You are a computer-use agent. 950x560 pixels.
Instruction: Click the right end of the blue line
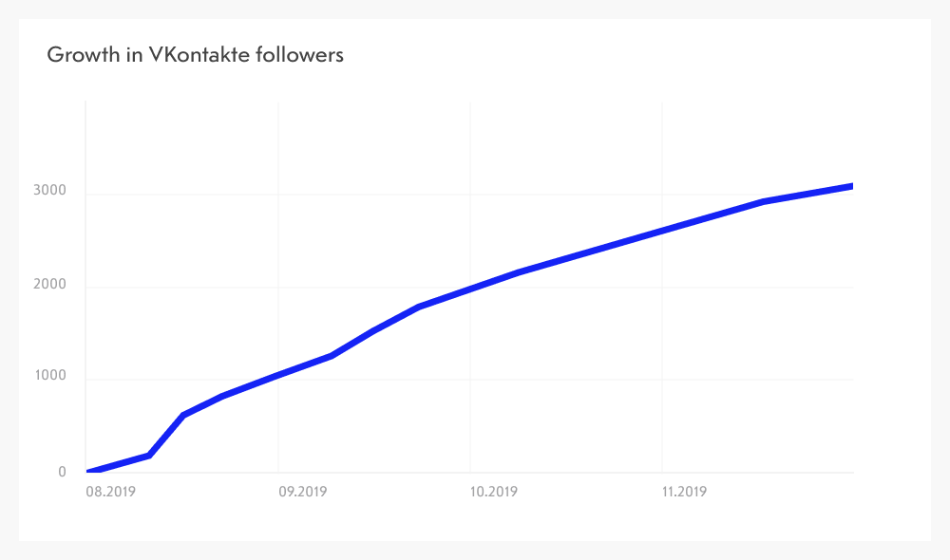click(851, 186)
